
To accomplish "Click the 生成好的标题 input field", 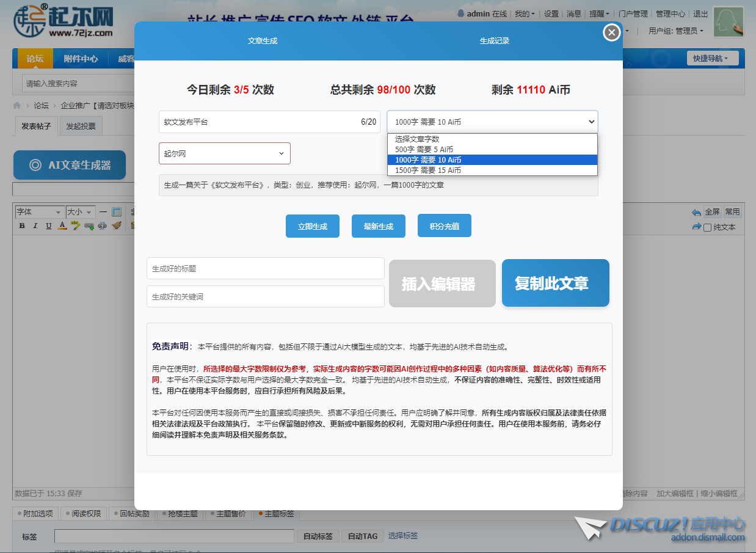I will click(x=265, y=268).
